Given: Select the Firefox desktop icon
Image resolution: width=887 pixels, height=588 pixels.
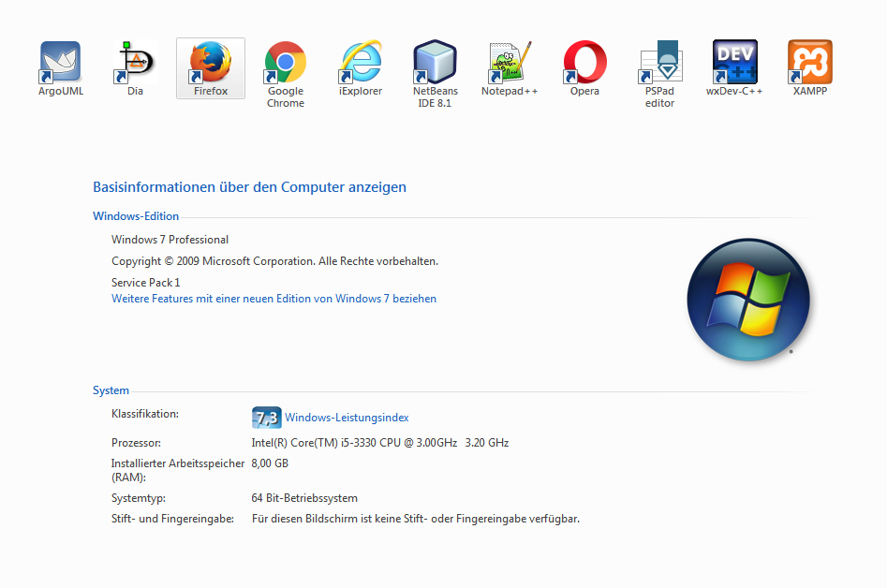Looking at the screenshot, I should [211, 64].
